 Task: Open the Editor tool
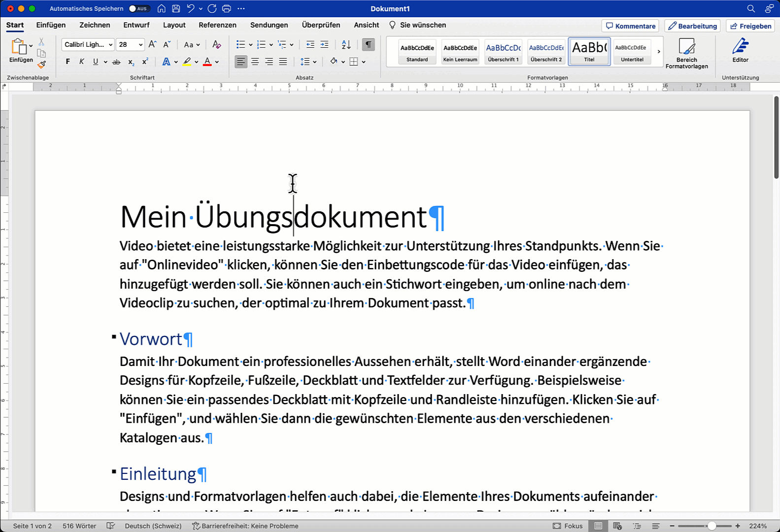(740, 51)
